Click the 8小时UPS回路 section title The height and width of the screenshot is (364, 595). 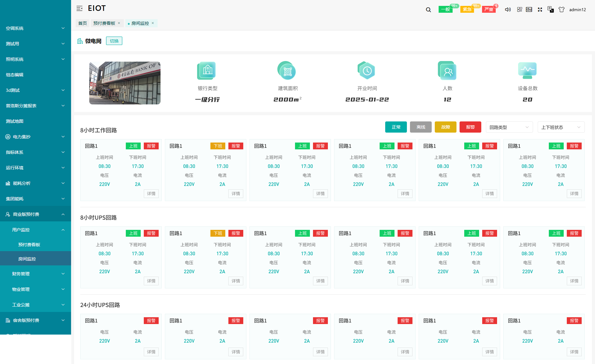(x=99, y=217)
